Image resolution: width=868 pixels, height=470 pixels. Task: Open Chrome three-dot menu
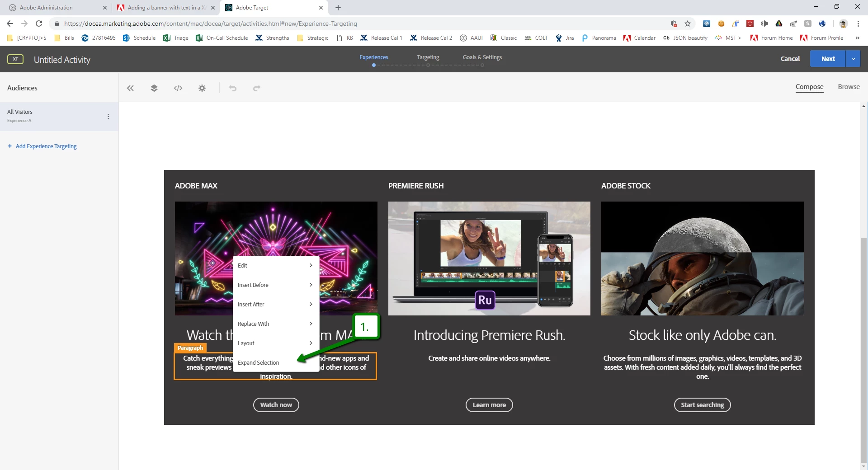858,23
